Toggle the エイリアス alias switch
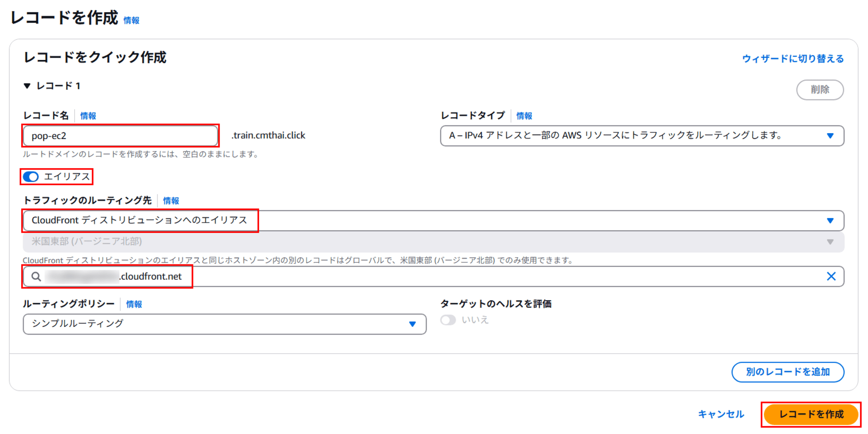868x434 pixels. [31, 177]
